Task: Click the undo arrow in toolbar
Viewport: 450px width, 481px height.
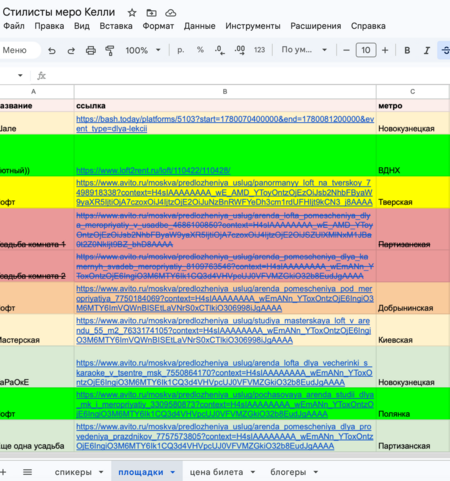Action: pyautogui.click(x=52, y=50)
